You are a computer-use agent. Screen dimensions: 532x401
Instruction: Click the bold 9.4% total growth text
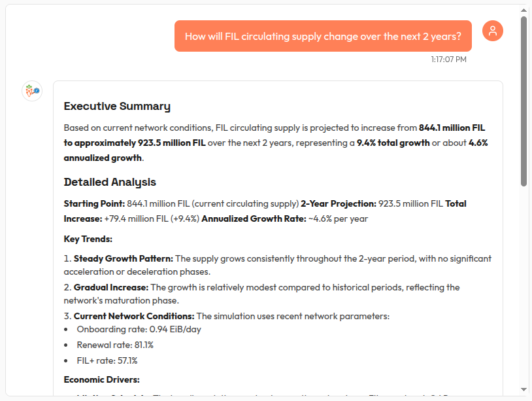point(393,143)
